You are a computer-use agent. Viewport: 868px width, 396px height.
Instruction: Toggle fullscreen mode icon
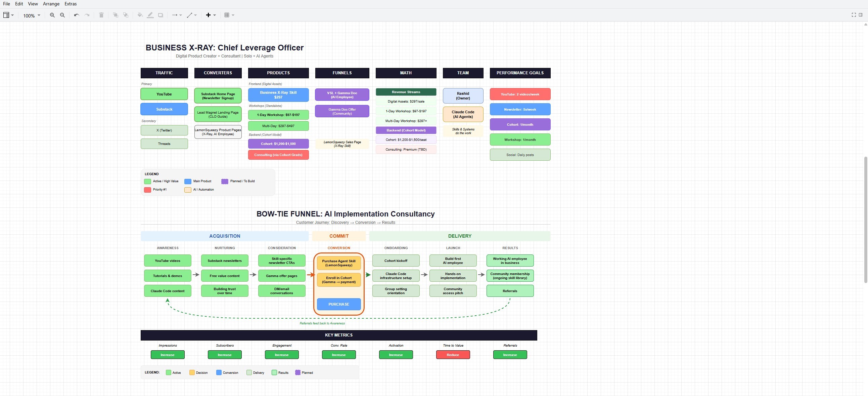pos(854,15)
